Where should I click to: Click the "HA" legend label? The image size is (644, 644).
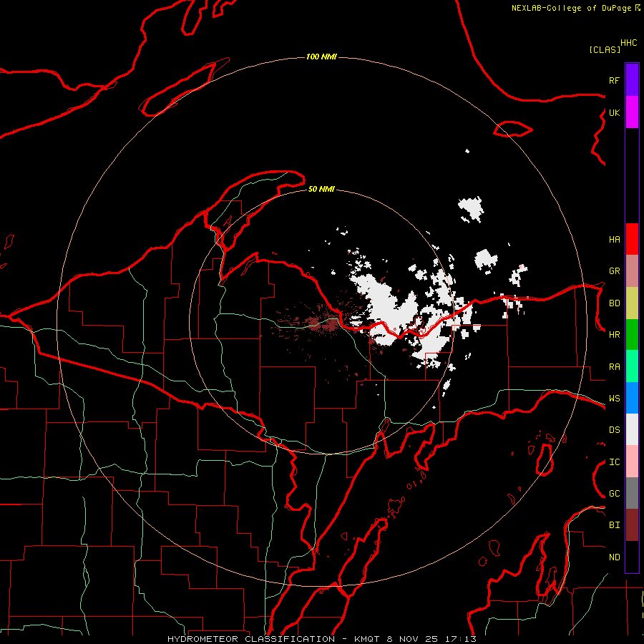click(x=614, y=239)
